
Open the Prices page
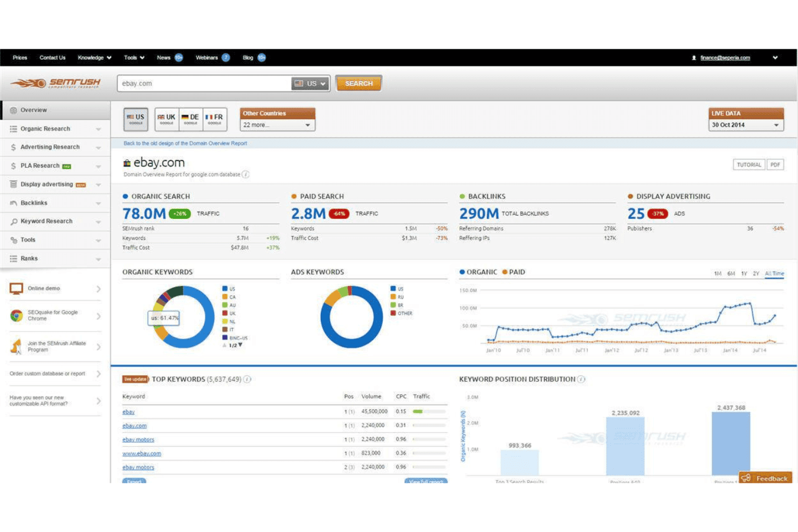20,58
